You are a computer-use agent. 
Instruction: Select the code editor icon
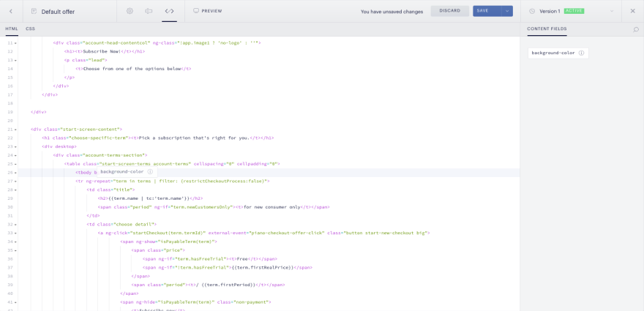pyautogui.click(x=169, y=11)
